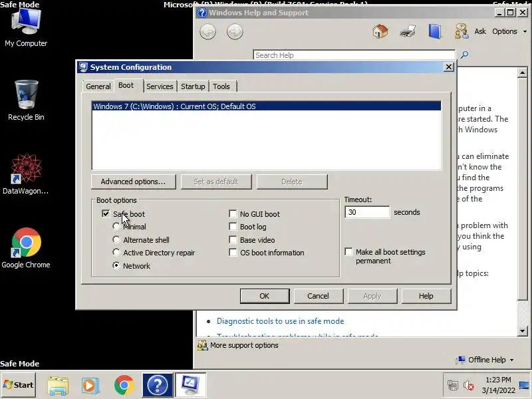Click the Help forward arrow button
This screenshot has height=399, width=532.
(x=235, y=32)
